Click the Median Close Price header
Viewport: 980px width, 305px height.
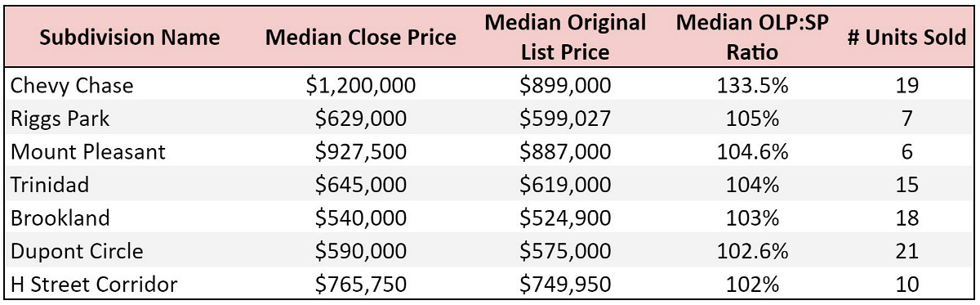362,38
